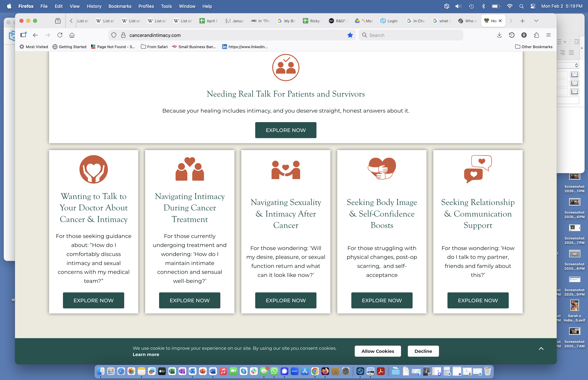Image resolution: width=588 pixels, height=380 pixels.
Task: Click the site padlock security icon
Action: pos(123,35)
